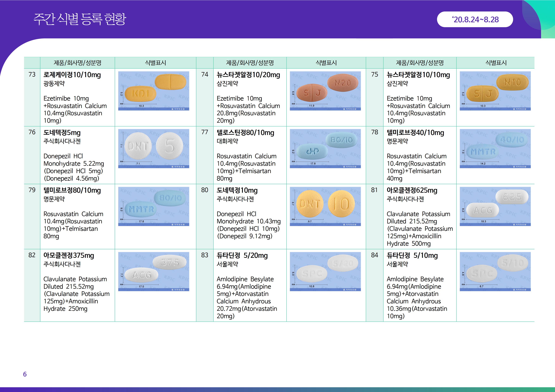This screenshot has height=392, width=555.
Task: Click the MMTR 80/10 pill image
Action: (x=153, y=206)
